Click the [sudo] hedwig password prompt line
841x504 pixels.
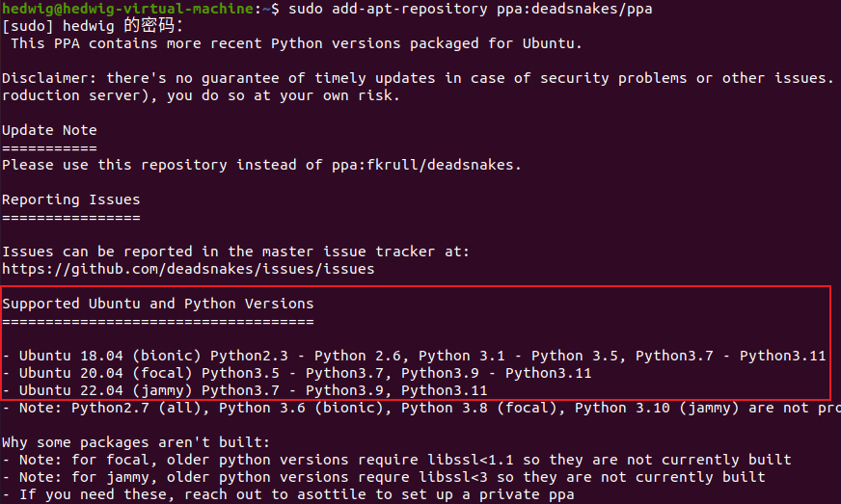(x=93, y=26)
